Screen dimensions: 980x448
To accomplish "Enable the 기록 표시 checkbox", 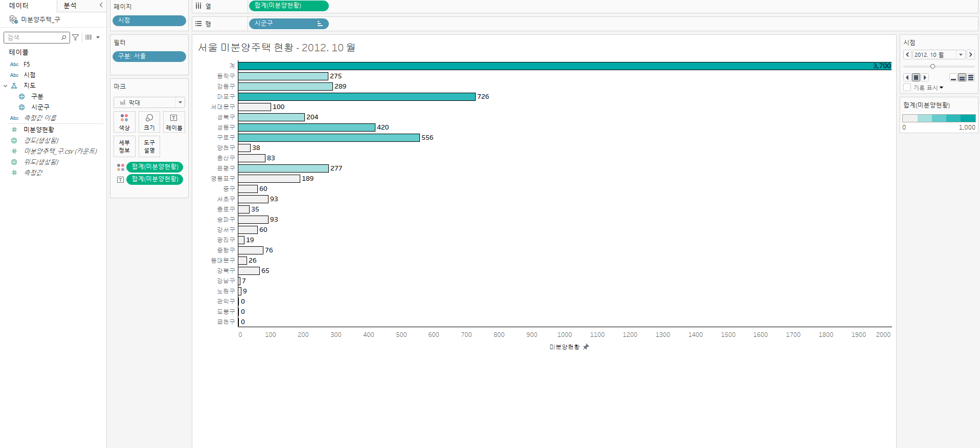I will [907, 88].
